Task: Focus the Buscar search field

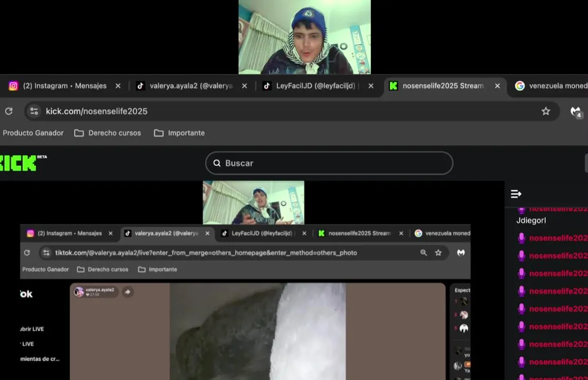Action: (x=329, y=163)
